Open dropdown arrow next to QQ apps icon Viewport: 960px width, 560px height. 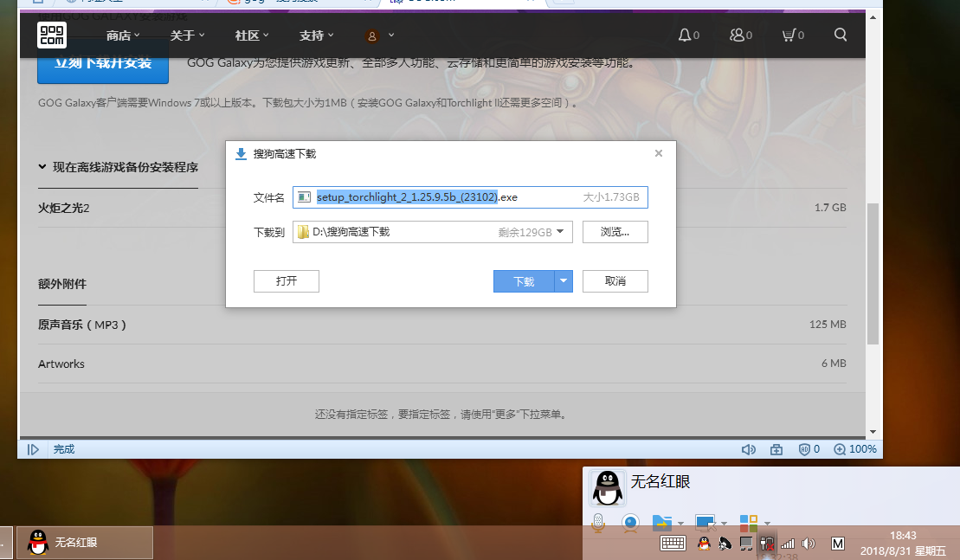[767, 524]
